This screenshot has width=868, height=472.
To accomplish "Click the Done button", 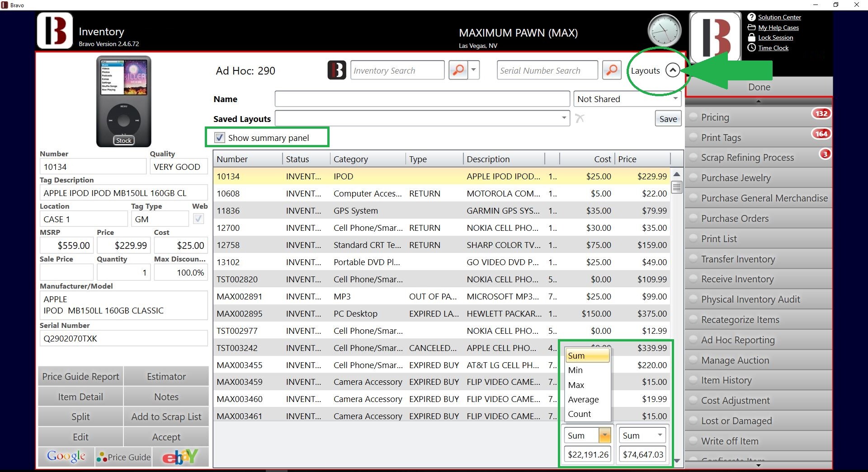I will [759, 87].
